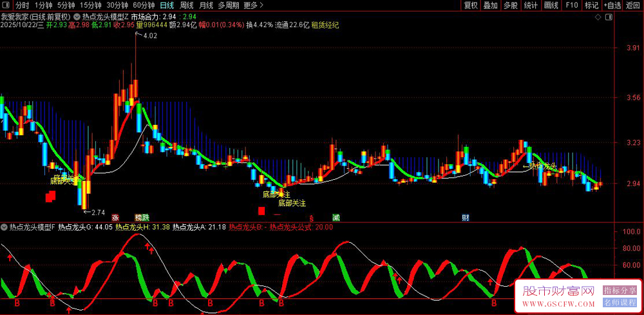Open the F10 company info
Viewport: 644px width, 315px height.
(x=572, y=5)
